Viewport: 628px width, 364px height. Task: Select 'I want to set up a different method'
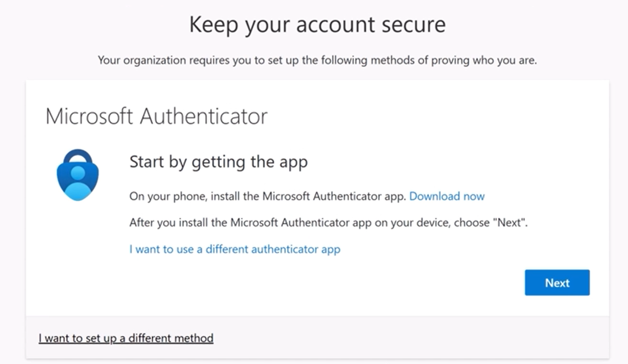coord(126,338)
